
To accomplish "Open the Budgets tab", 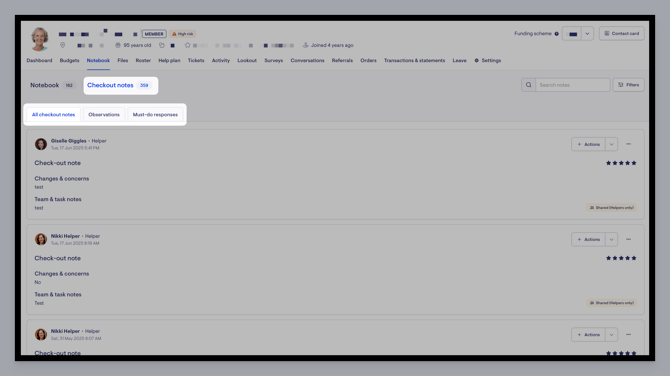I will point(69,61).
